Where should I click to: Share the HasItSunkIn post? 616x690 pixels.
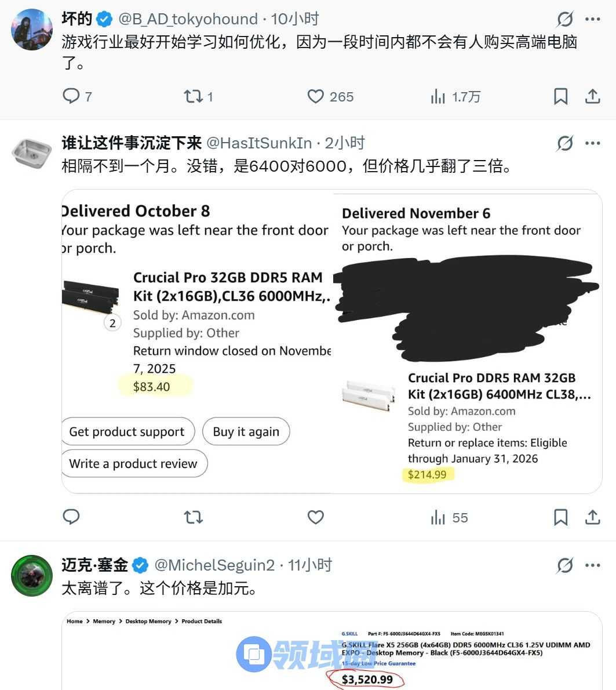(592, 517)
